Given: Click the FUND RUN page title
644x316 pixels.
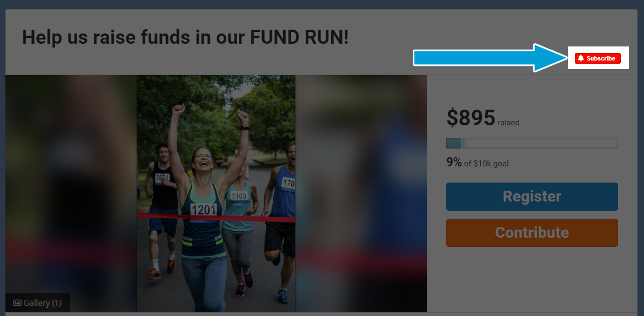Looking at the screenshot, I should [x=185, y=37].
